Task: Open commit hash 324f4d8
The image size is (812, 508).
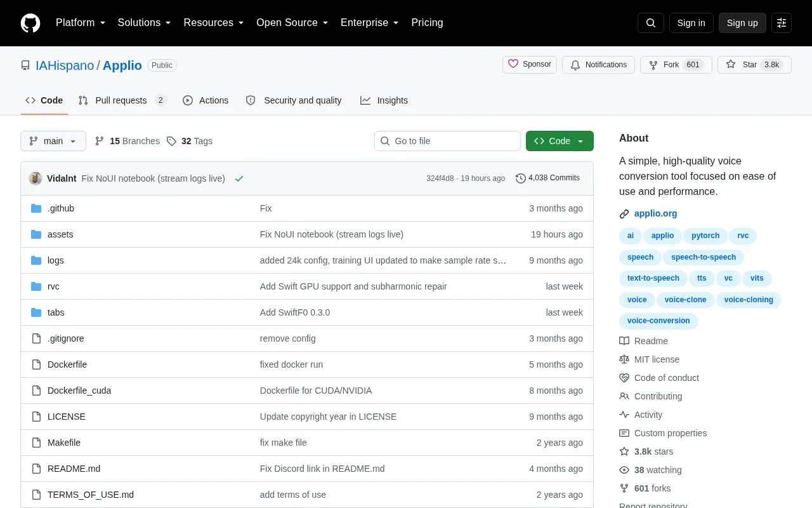Action: pyautogui.click(x=440, y=178)
